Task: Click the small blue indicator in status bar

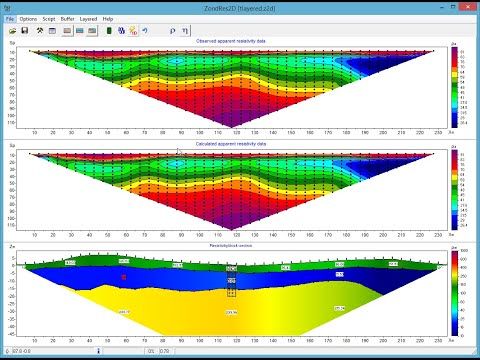Action: tap(99, 351)
